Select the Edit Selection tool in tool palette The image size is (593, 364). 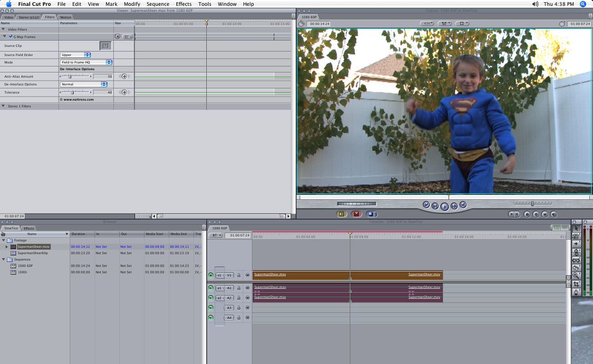[576, 236]
